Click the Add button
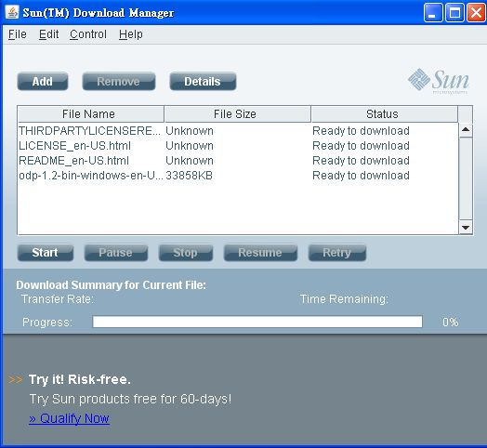The image size is (487, 448). coord(43,82)
